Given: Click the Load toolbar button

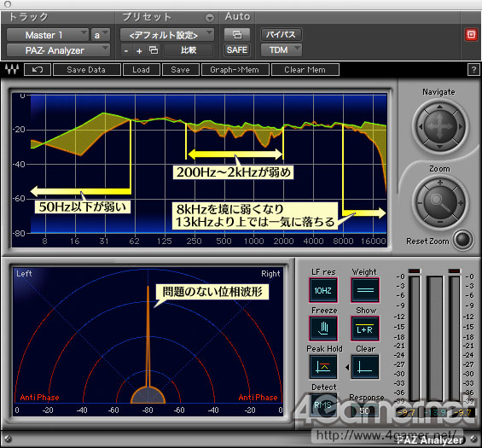Looking at the screenshot, I should pos(142,70).
